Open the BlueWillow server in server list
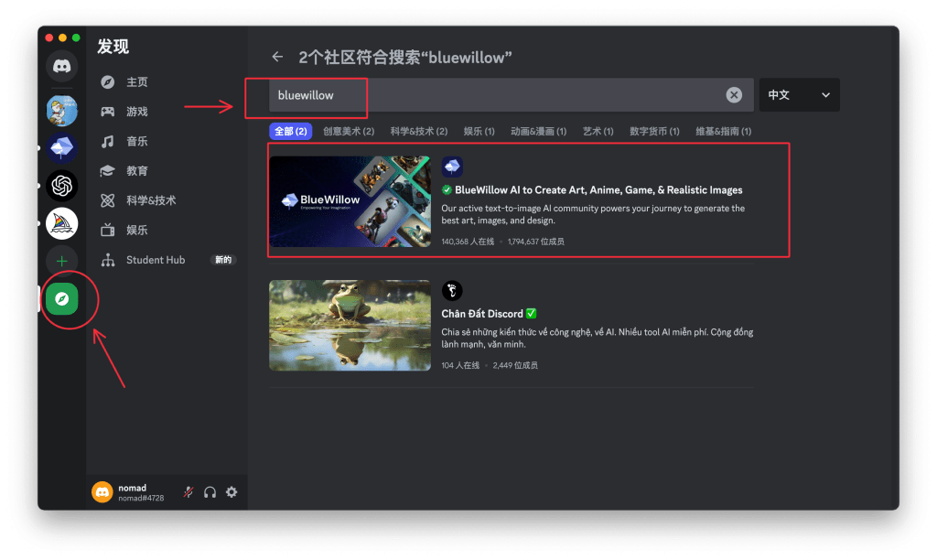The image size is (937, 560). pos(61,147)
